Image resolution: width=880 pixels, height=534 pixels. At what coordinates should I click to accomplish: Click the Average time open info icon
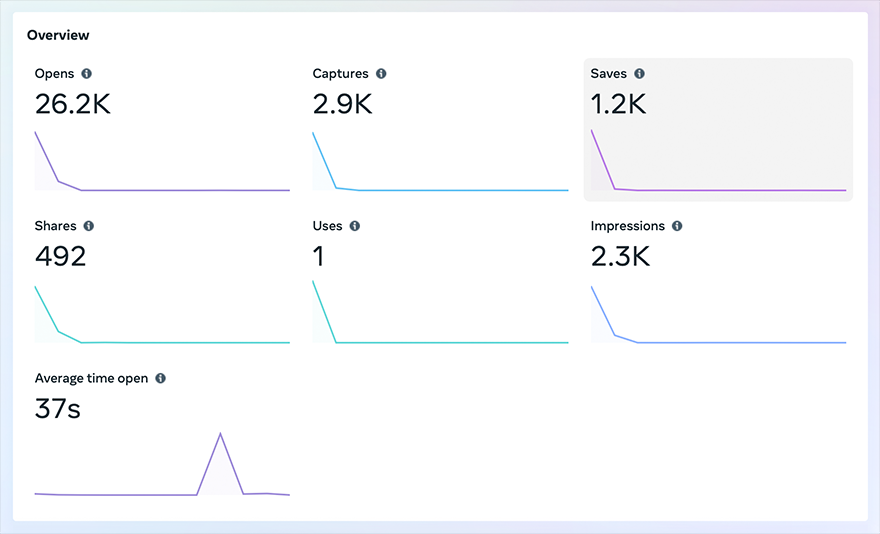pos(161,379)
